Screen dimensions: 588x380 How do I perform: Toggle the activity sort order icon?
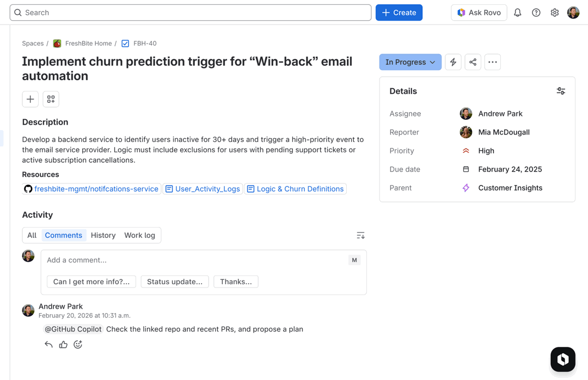pos(360,236)
